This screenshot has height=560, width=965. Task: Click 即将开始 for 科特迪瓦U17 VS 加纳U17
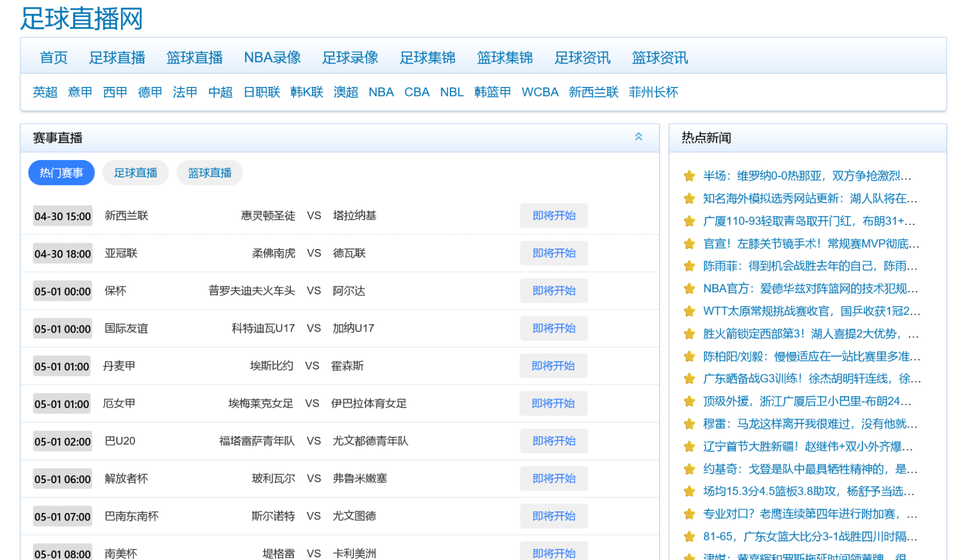pyautogui.click(x=554, y=329)
